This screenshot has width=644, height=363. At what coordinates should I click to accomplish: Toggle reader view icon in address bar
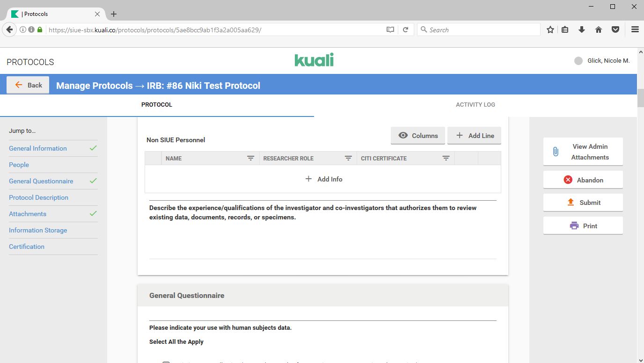(x=390, y=29)
